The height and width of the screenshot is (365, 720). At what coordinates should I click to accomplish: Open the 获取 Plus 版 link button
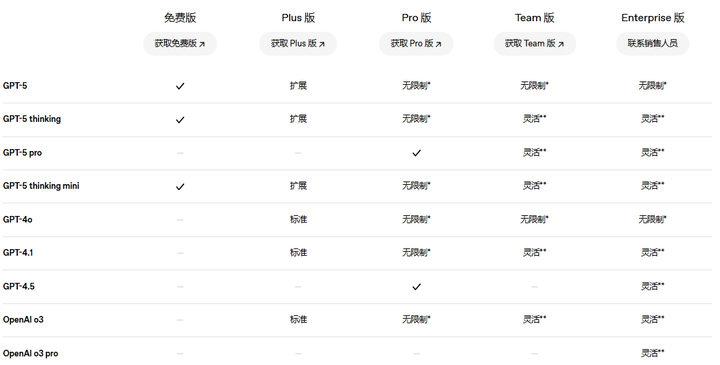pyautogui.click(x=298, y=44)
